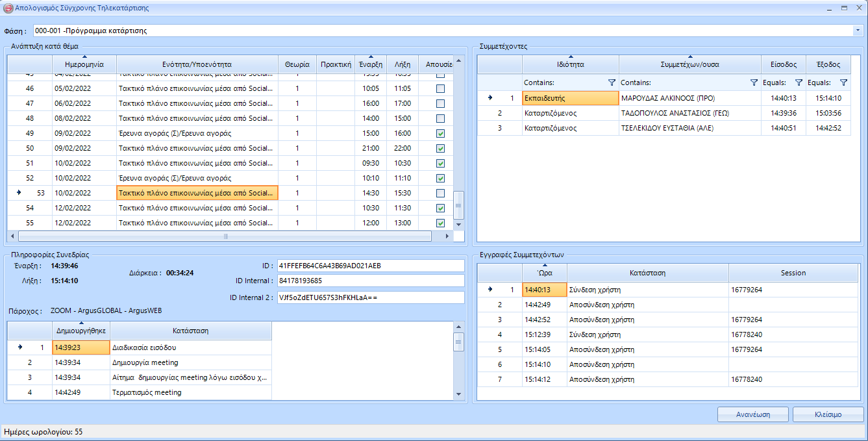Click the Session column header

[793, 273]
